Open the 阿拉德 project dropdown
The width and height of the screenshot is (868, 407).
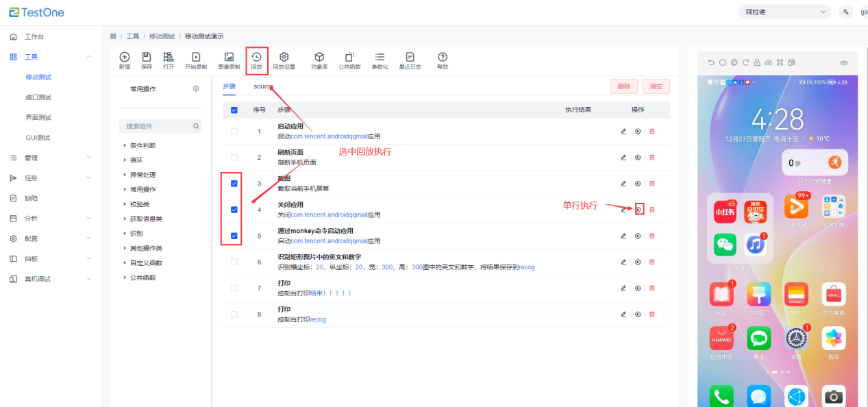point(785,12)
